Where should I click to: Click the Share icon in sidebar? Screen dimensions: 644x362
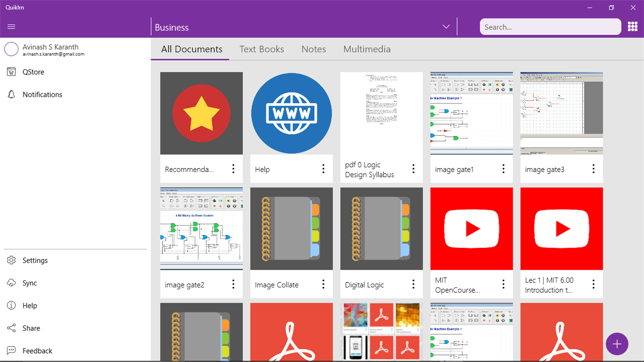11,328
